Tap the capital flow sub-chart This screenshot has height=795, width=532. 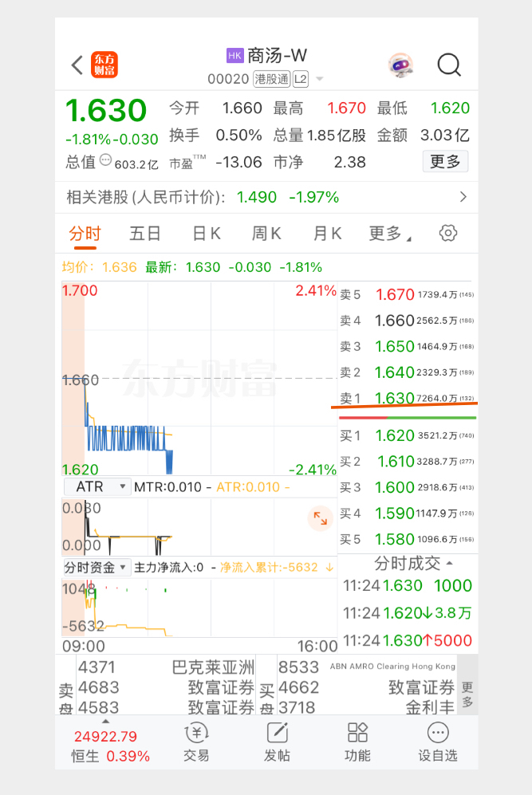[199, 608]
